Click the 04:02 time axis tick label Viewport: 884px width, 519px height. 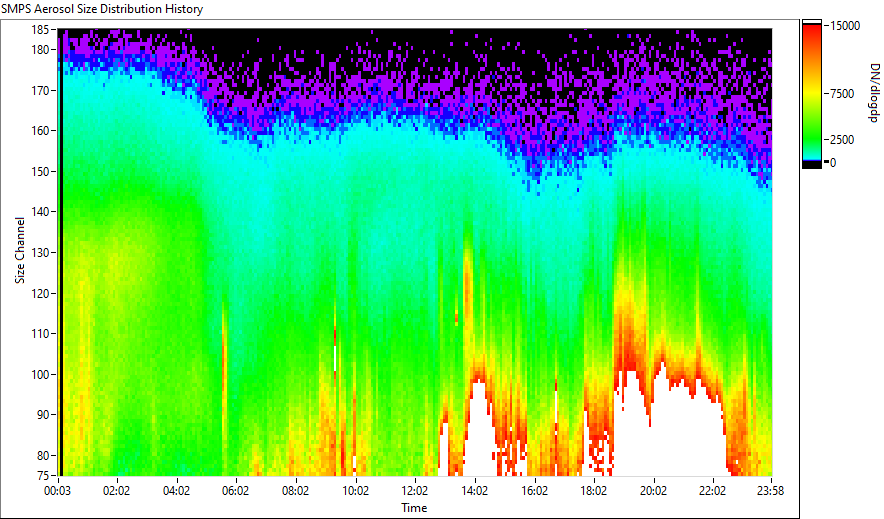(x=176, y=491)
